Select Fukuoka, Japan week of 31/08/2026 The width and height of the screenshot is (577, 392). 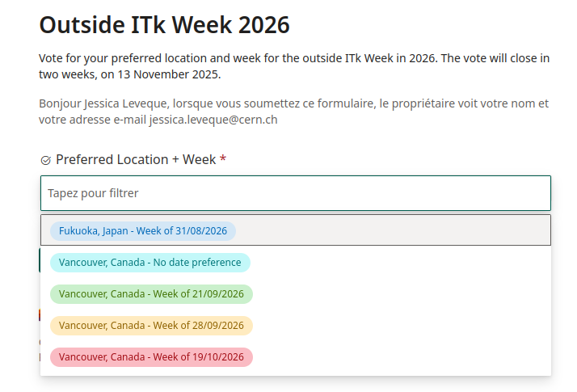[x=143, y=231]
